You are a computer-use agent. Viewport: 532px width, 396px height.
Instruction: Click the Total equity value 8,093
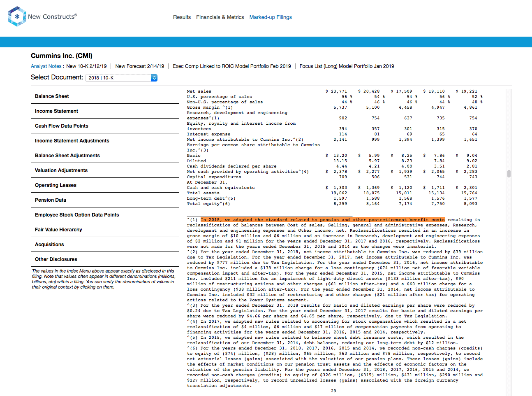[471, 204]
